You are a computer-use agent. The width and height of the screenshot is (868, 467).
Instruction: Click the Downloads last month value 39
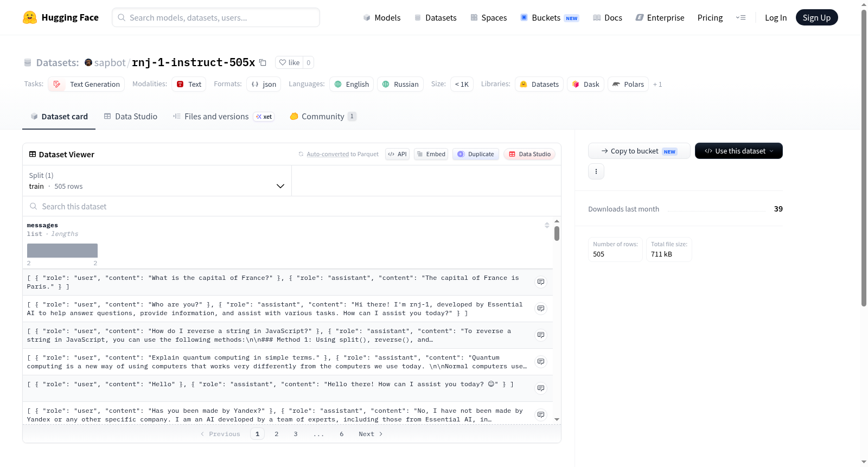click(x=778, y=209)
